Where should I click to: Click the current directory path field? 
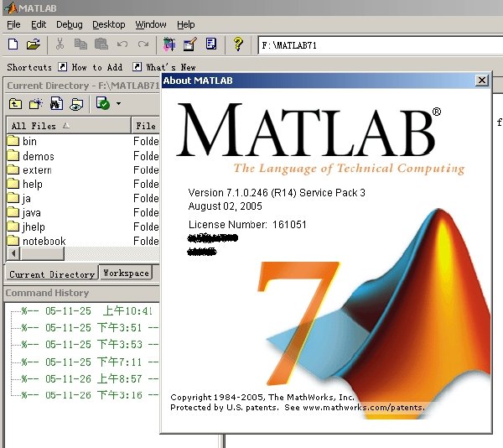381,45
